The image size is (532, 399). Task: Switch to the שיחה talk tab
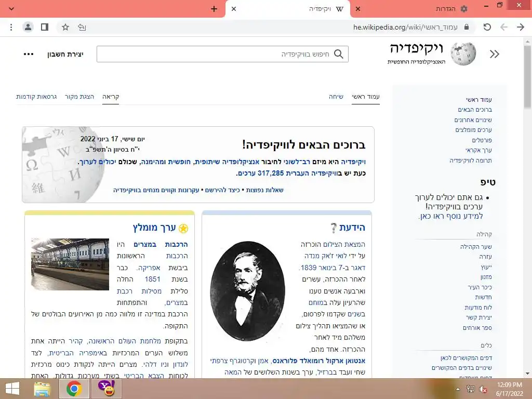tap(336, 97)
